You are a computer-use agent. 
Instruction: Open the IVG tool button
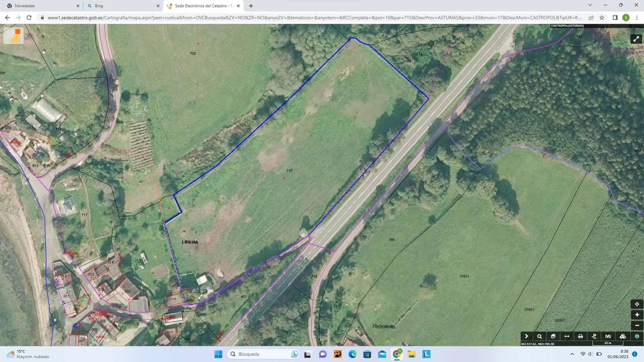[608, 336]
